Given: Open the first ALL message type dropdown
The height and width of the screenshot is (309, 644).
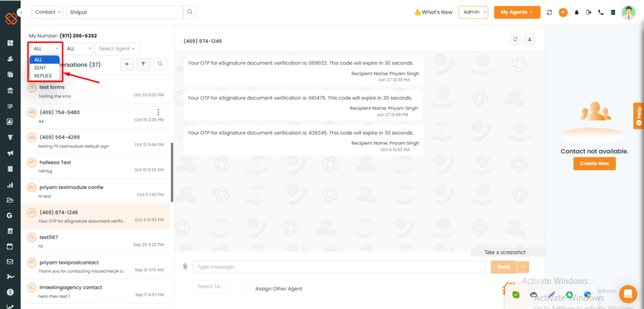Looking at the screenshot, I should pyautogui.click(x=45, y=48).
